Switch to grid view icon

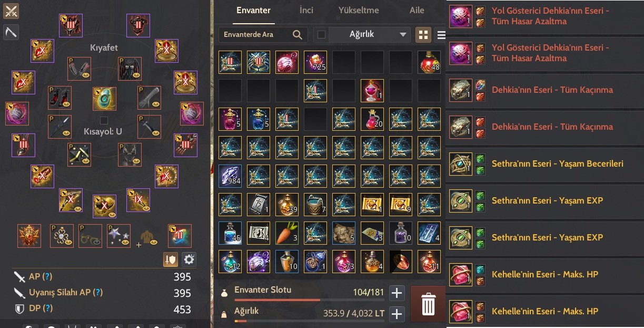[422, 35]
